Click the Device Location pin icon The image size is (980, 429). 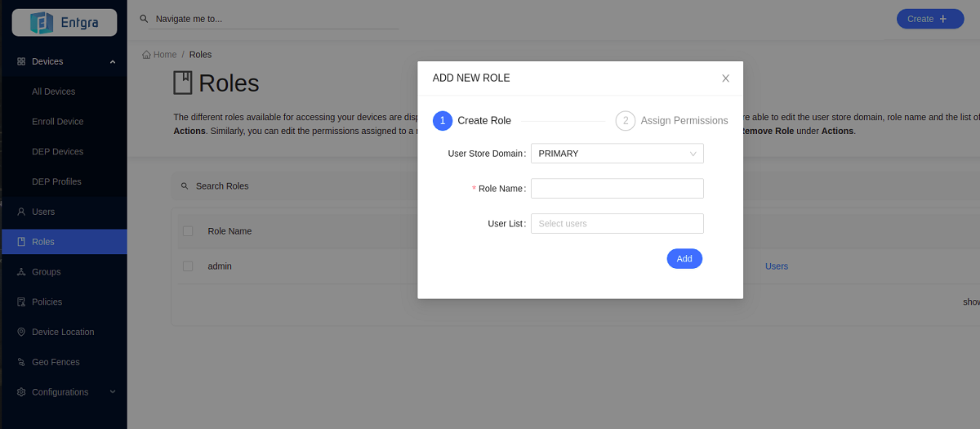coord(21,333)
